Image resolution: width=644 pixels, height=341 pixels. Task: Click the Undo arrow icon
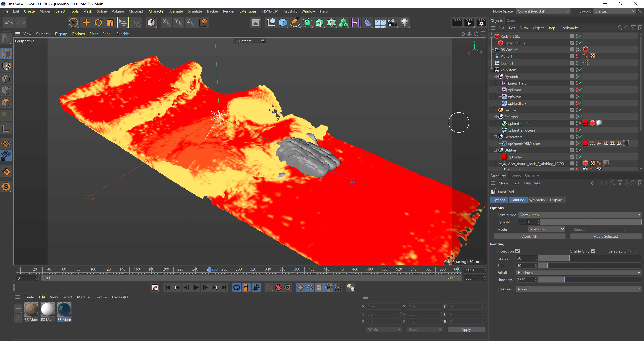click(x=9, y=23)
